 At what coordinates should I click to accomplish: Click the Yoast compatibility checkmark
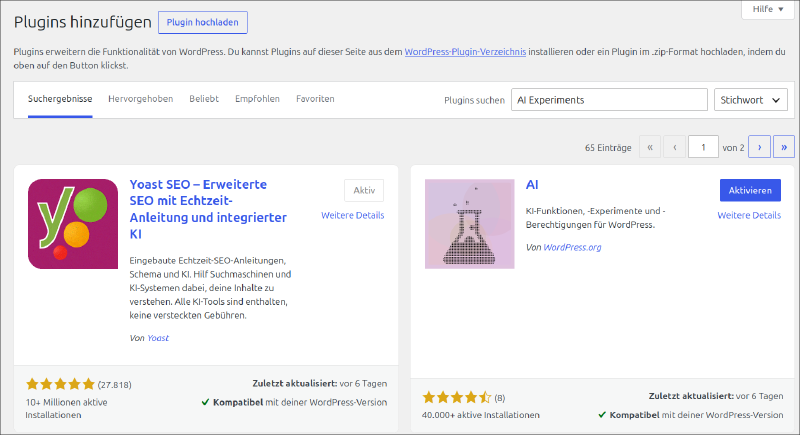(205, 402)
